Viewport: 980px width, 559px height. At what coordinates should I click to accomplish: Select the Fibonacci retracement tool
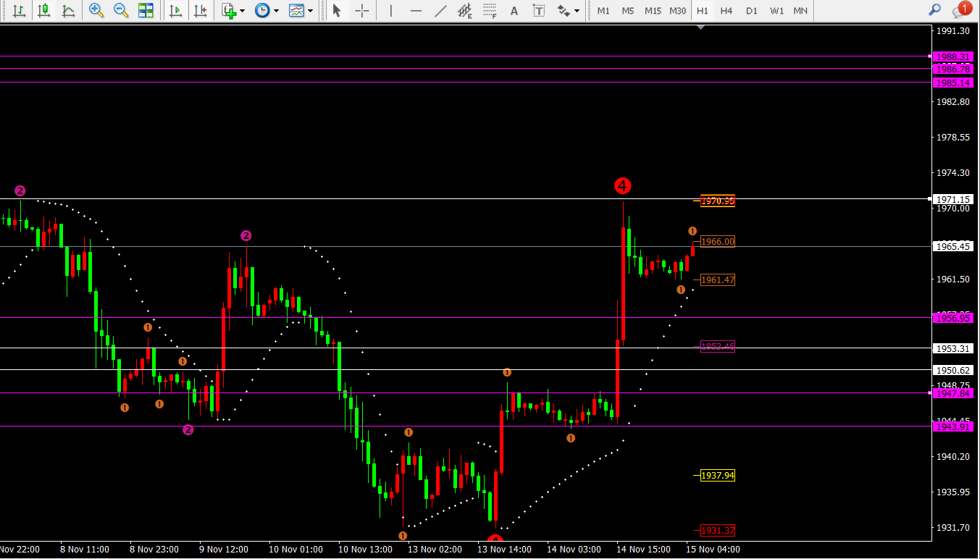(x=490, y=11)
